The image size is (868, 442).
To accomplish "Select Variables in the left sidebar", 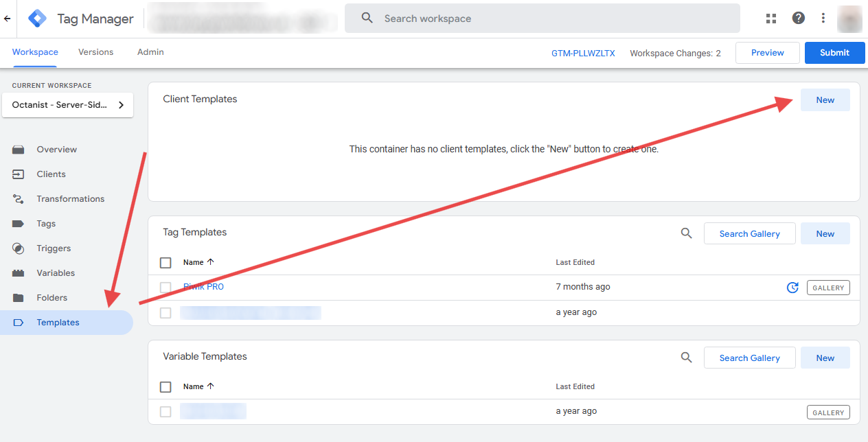I will click(x=55, y=272).
